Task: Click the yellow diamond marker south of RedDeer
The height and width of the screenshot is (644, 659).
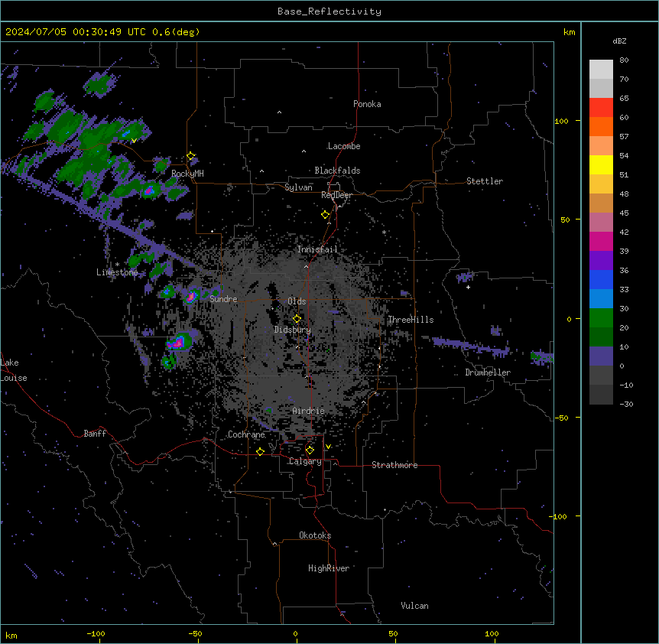Action: click(x=326, y=215)
